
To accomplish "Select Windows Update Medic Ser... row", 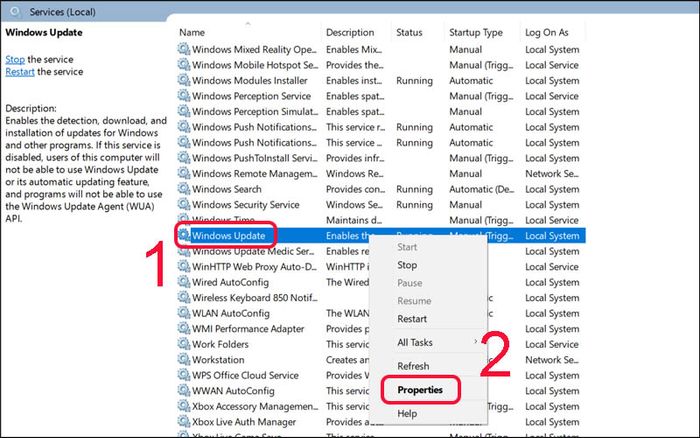I will click(x=253, y=251).
